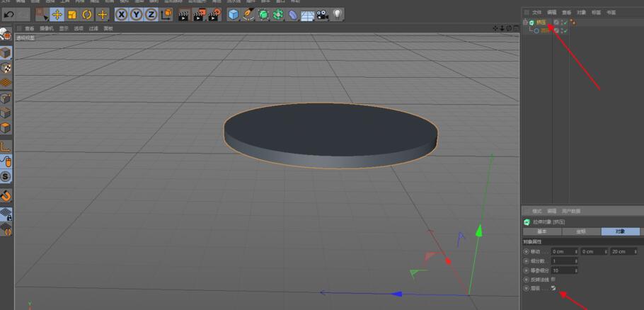Tick the 层级 checkbox in object attributes
The height and width of the screenshot is (310, 644).
553,289
